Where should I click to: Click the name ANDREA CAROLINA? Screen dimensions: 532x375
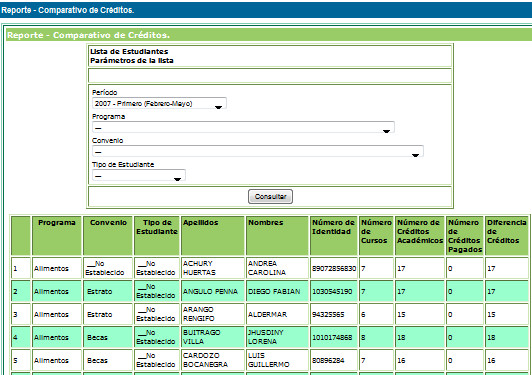(x=267, y=268)
